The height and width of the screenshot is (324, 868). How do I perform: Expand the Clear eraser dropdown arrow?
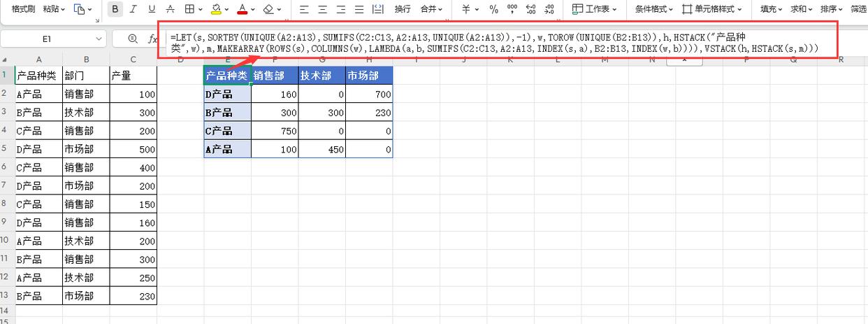click(x=280, y=10)
